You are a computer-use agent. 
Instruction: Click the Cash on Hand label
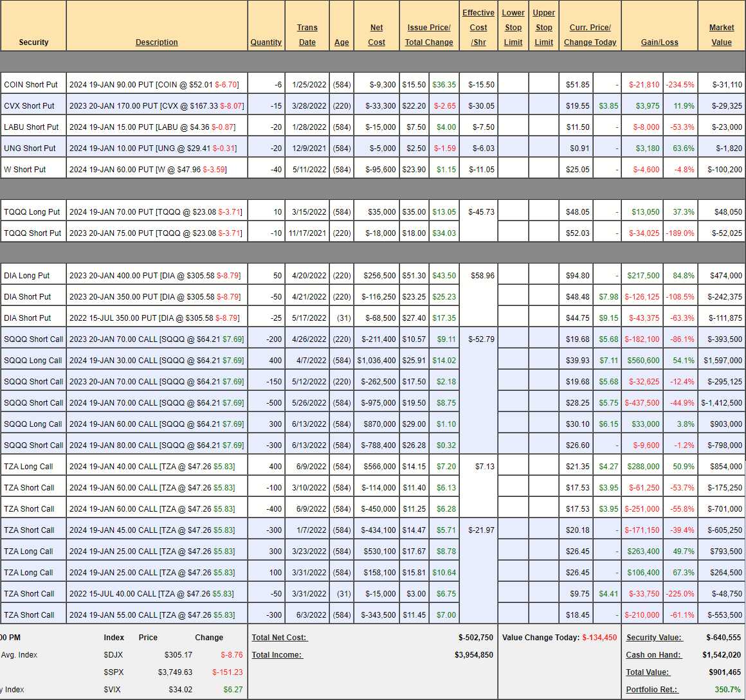point(653,655)
